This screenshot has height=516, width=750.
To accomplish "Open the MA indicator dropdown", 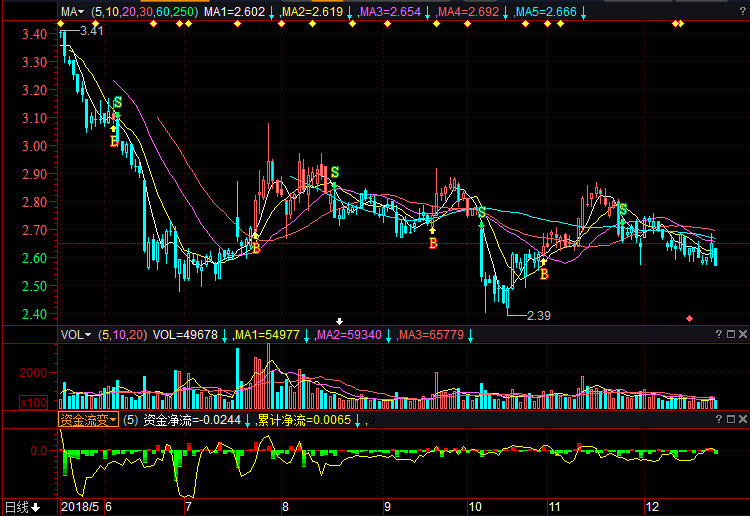I will (x=72, y=11).
